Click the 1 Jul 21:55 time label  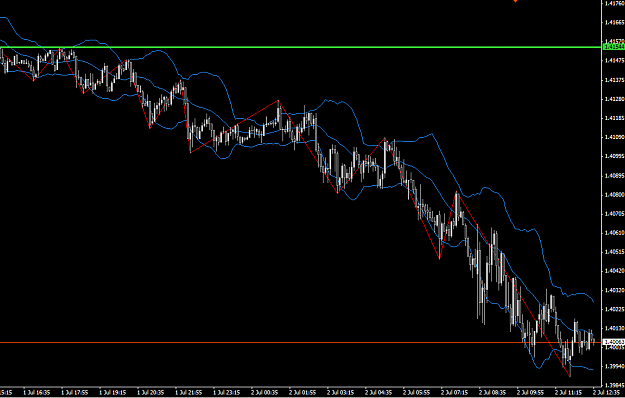tap(189, 393)
